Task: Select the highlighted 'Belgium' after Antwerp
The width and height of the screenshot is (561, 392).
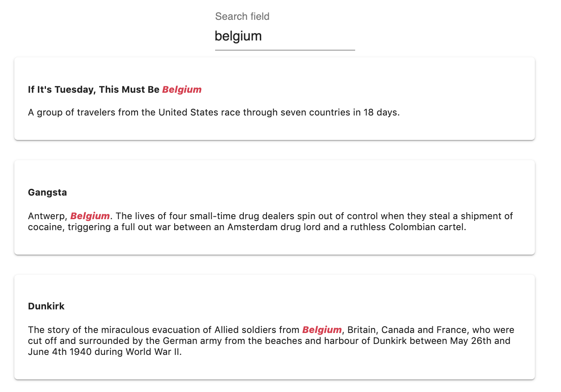Action: point(89,215)
